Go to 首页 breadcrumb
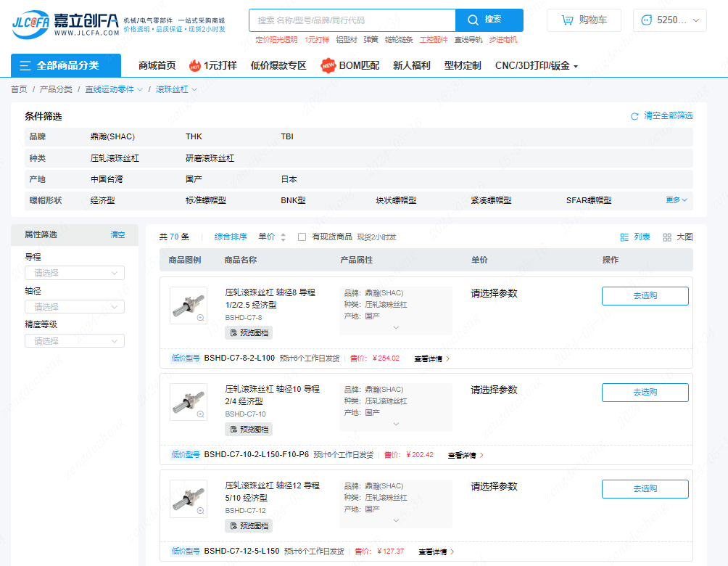The width and height of the screenshot is (728, 566). (19, 89)
